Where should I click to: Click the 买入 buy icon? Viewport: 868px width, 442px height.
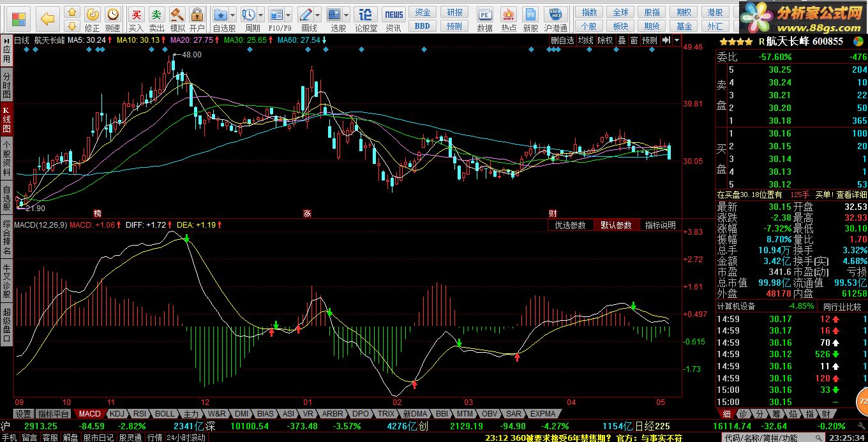coord(136,19)
